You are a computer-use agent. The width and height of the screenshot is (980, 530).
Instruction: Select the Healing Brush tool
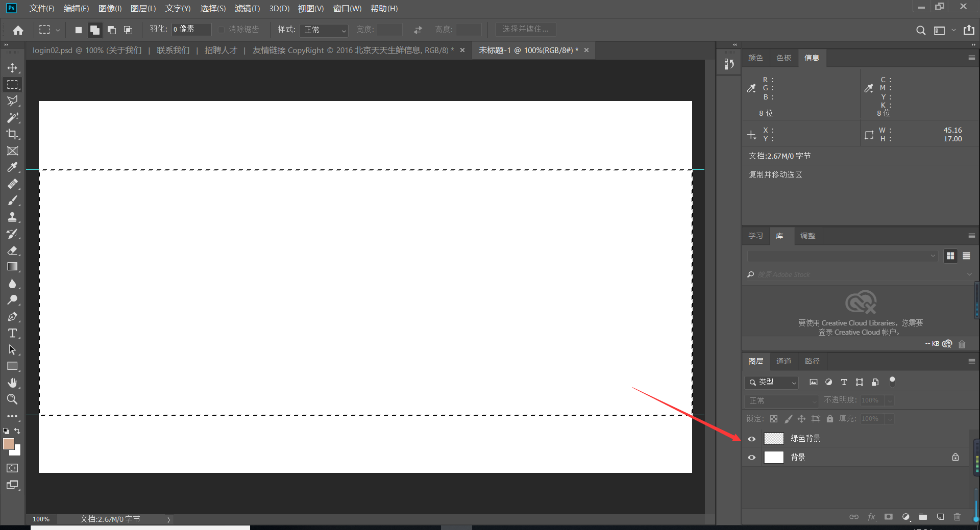coord(12,184)
